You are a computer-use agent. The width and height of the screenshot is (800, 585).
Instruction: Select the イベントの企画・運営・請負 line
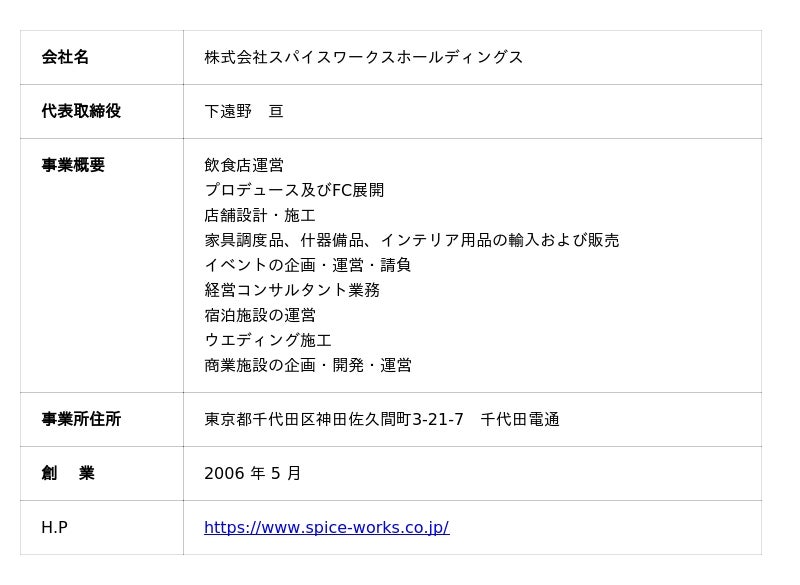[x=308, y=265]
